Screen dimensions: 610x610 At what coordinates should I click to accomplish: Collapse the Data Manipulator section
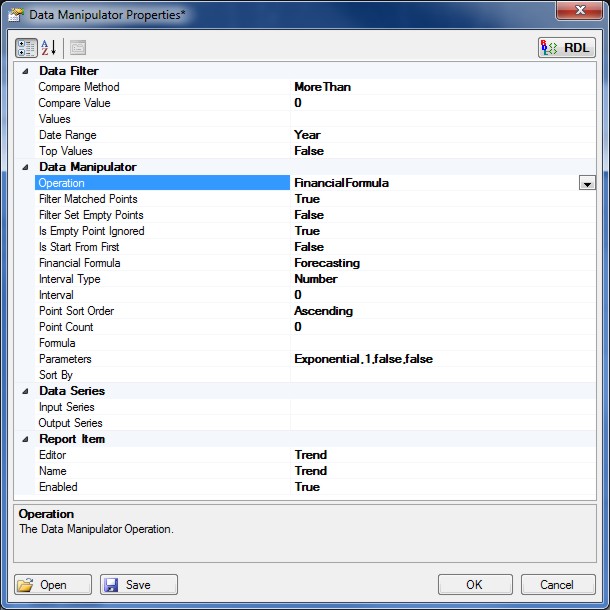[x=25, y=167]
